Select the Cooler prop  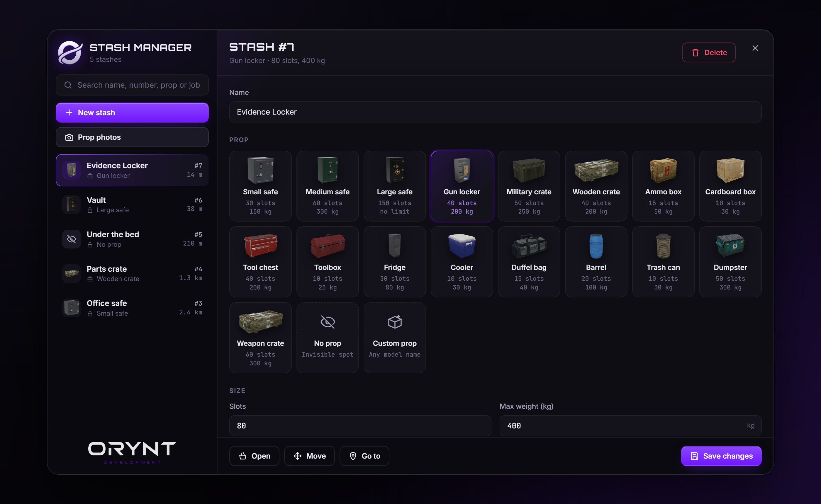pyautogui.click(x=462, y=262)
